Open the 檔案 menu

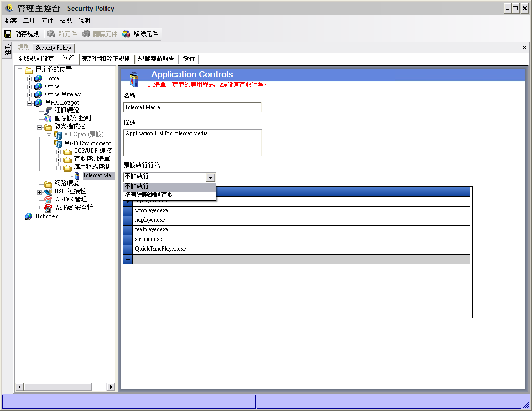(x=11, y=21)
